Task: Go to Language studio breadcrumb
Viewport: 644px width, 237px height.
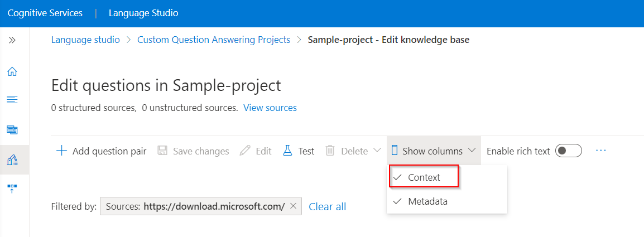Action: (85, 40)
